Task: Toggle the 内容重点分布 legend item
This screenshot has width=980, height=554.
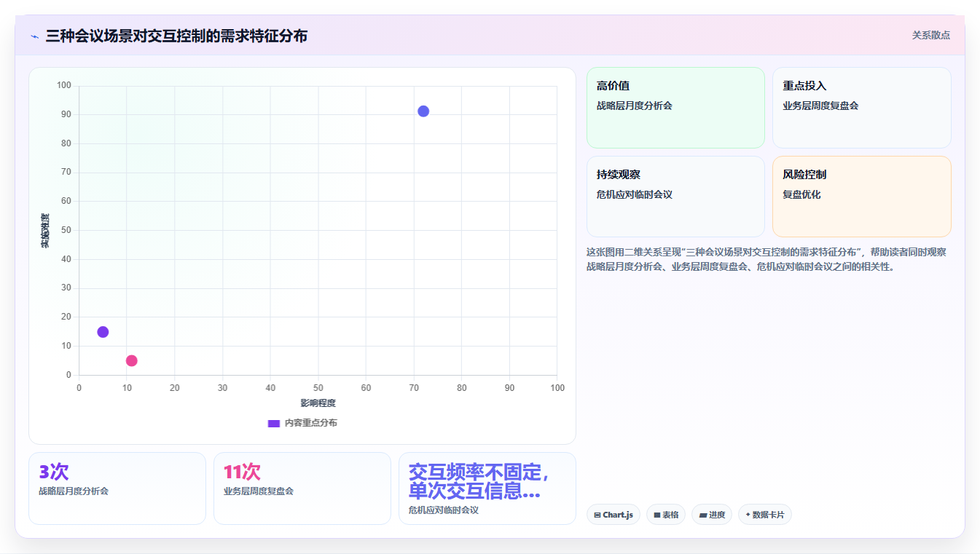Action: tap(302, 423)
